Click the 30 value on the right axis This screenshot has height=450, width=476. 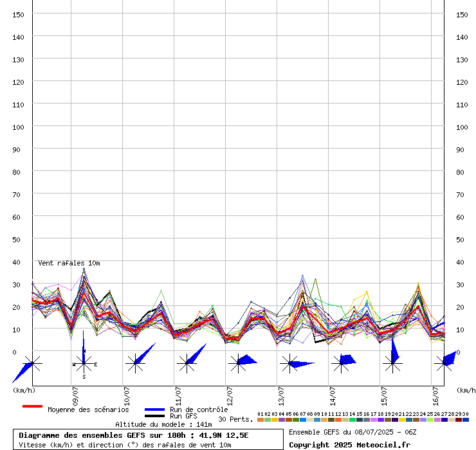pyautogui.click(x=460, y=285)
